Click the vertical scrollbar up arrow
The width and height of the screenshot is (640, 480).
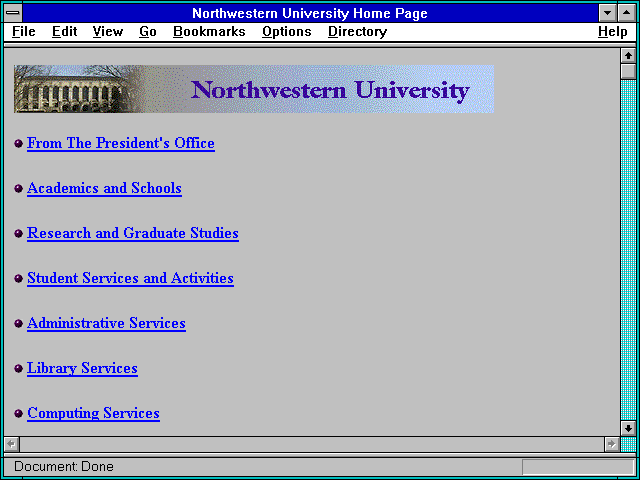point(628,56)
